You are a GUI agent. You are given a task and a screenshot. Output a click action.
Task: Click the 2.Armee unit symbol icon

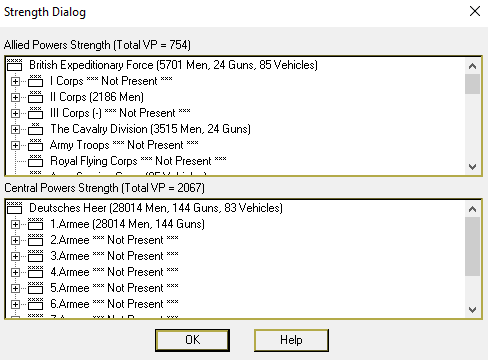pos(35,240)
